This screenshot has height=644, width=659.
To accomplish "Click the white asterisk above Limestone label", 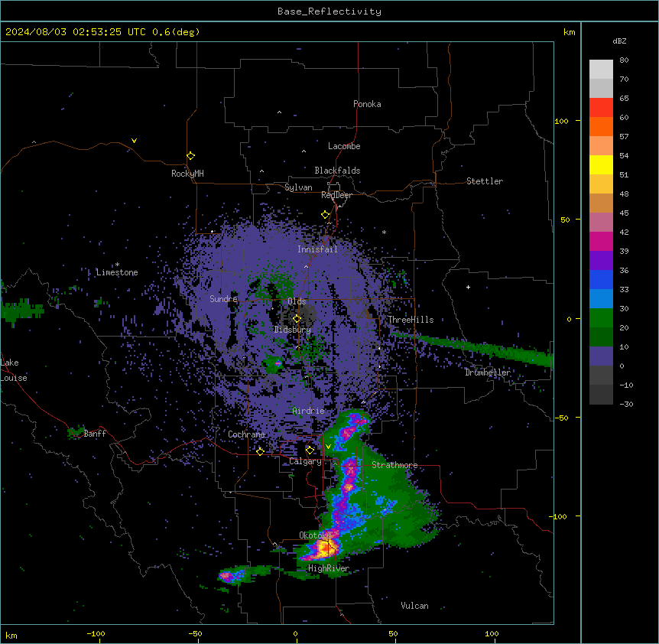I will tap(117, 265).
